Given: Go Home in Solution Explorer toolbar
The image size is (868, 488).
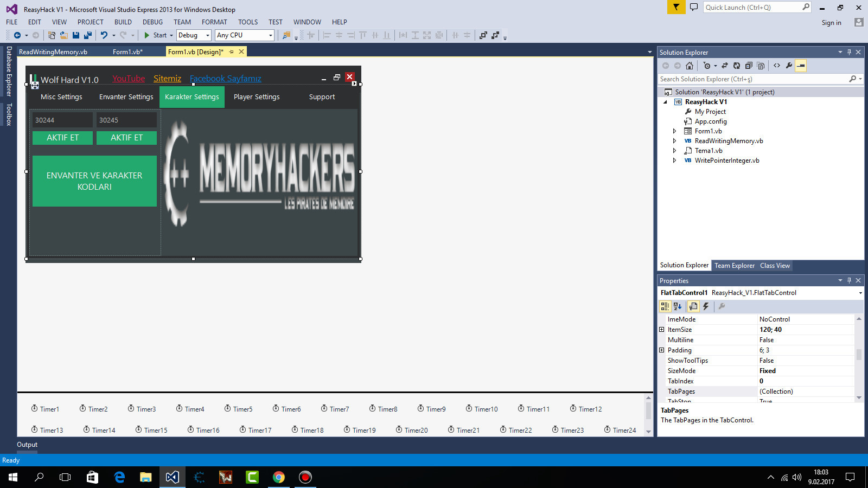Looking at the screenshot, I should click(x=690, y=66).
